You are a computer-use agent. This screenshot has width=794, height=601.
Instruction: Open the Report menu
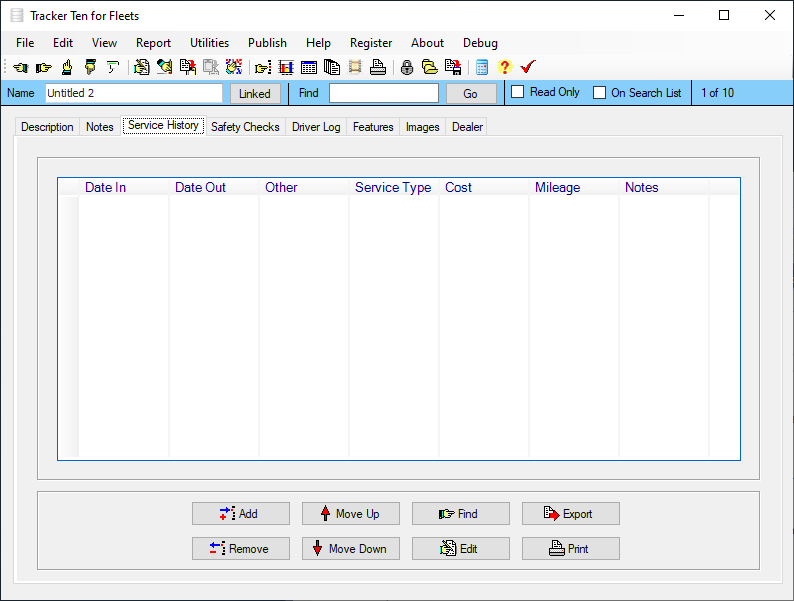(153, 43)
